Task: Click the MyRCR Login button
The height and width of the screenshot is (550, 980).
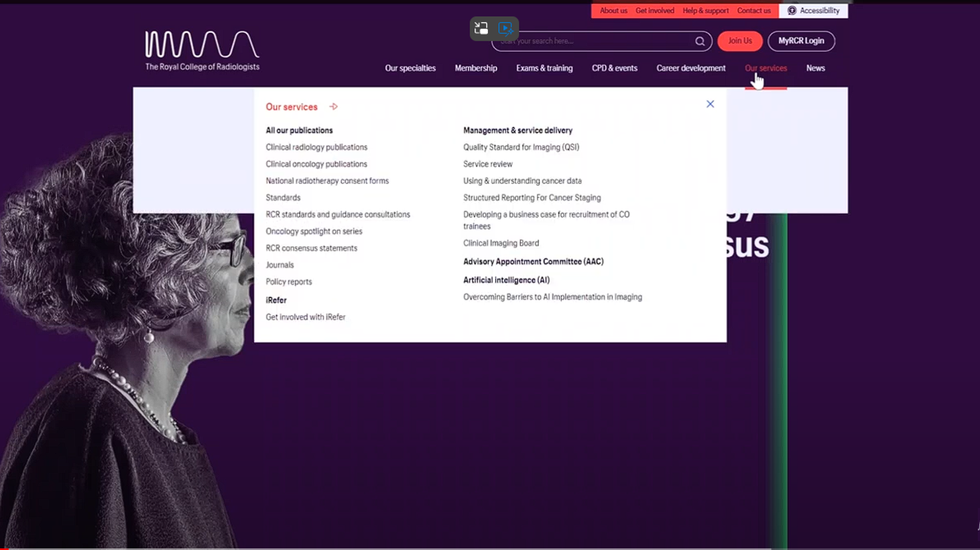Action: click(801, 41)
